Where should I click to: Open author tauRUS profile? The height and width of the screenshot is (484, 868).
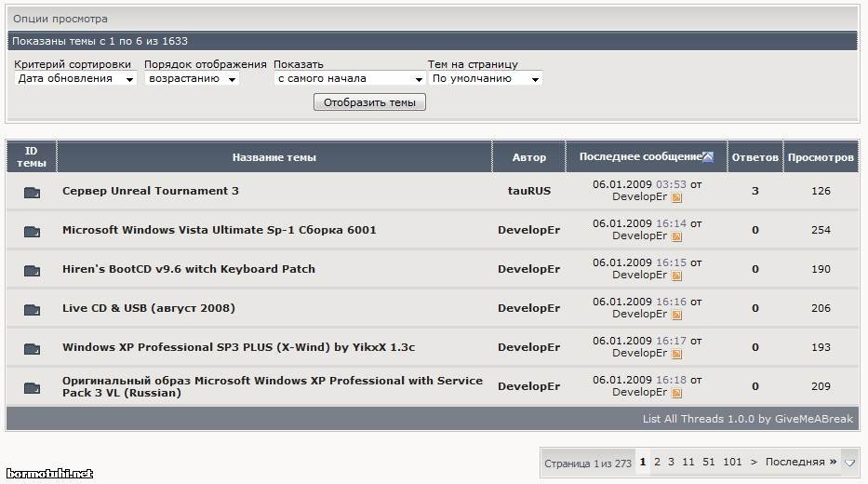(529, 191)
